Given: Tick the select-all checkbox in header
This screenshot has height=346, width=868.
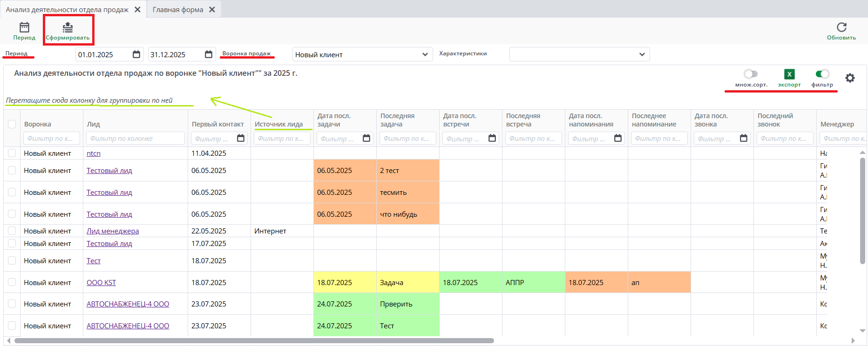Looking at the screenshot, I should [12, 124].
